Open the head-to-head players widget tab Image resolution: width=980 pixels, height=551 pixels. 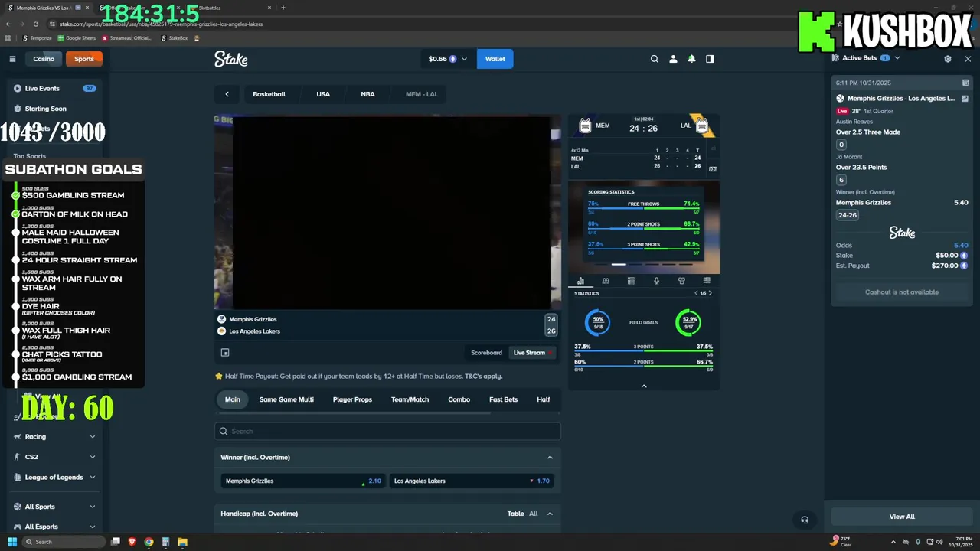(x=606, y=281)
